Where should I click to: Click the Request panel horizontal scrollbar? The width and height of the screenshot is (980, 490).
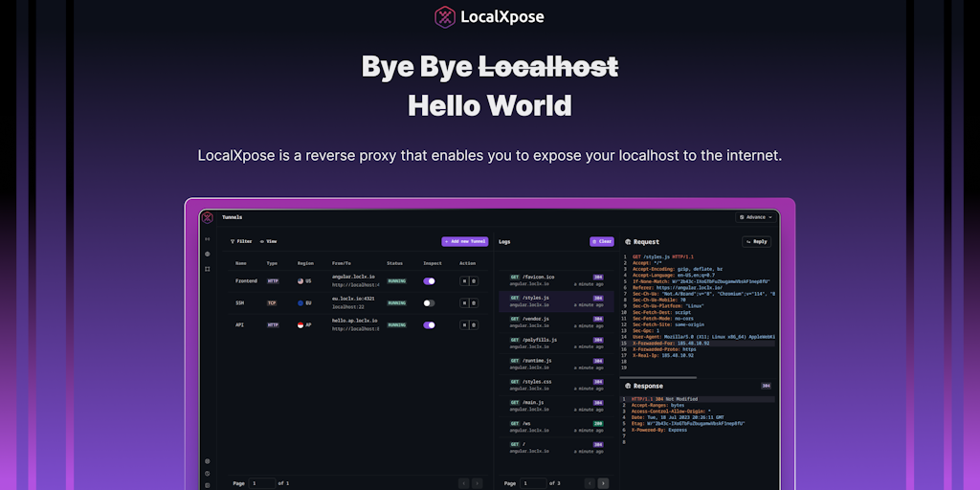pyautogui.click(x=658, y=377)
